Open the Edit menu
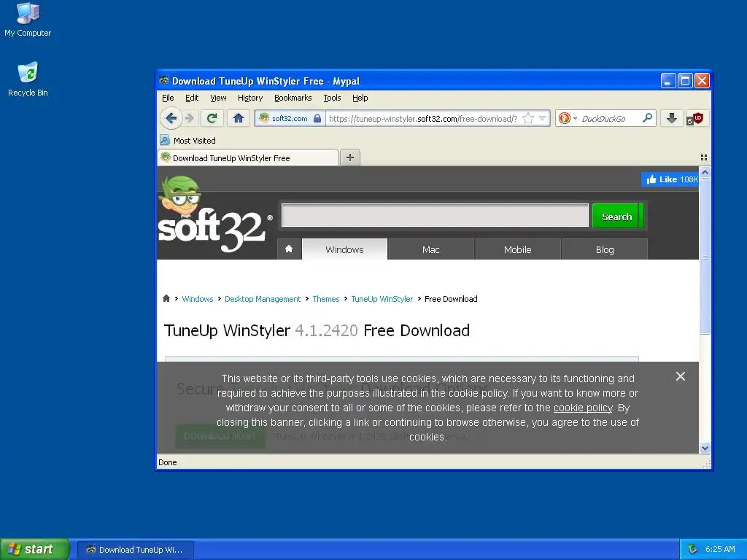The height and width of the screenshot is (560, 747). (192, 98)
